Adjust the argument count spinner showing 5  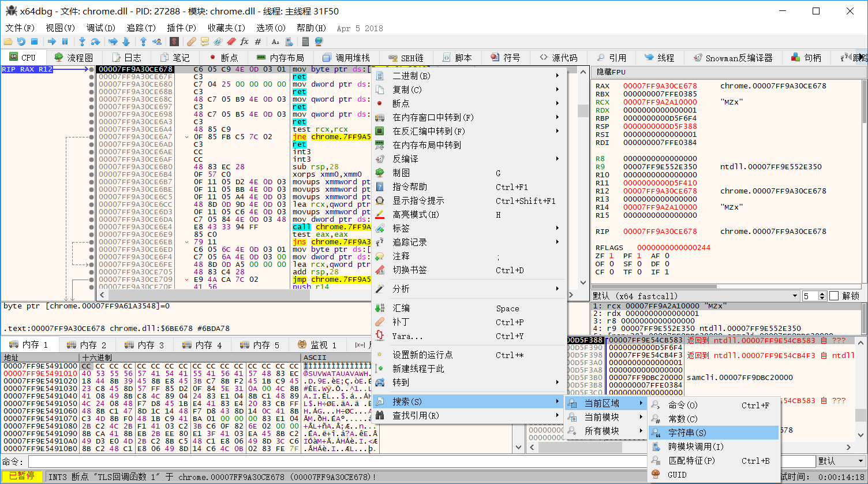814,296
